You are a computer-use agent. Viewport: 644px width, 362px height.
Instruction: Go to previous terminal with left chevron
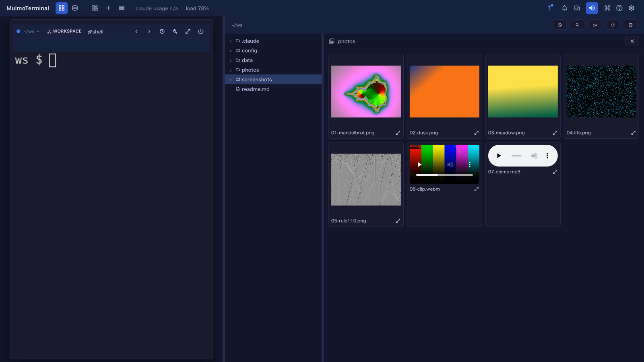(x=136, y=31)
